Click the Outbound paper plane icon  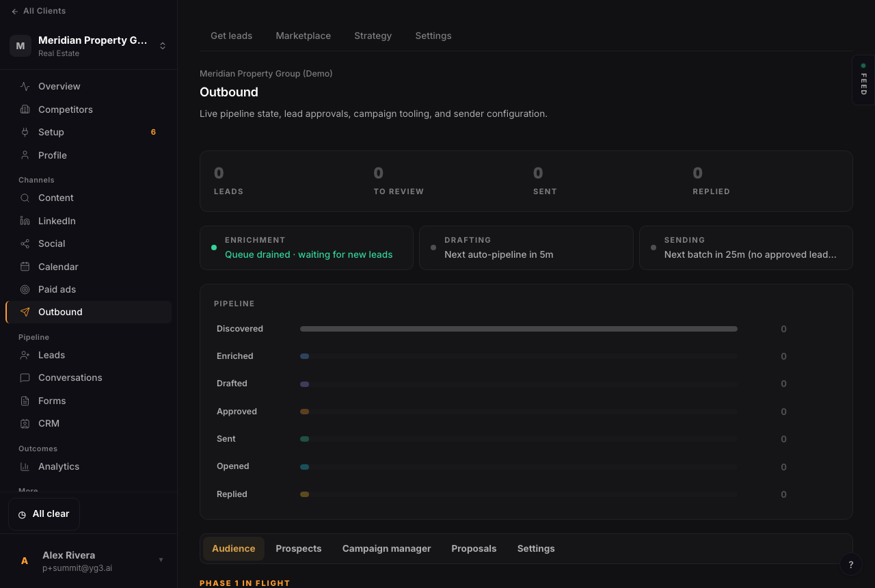25,312
